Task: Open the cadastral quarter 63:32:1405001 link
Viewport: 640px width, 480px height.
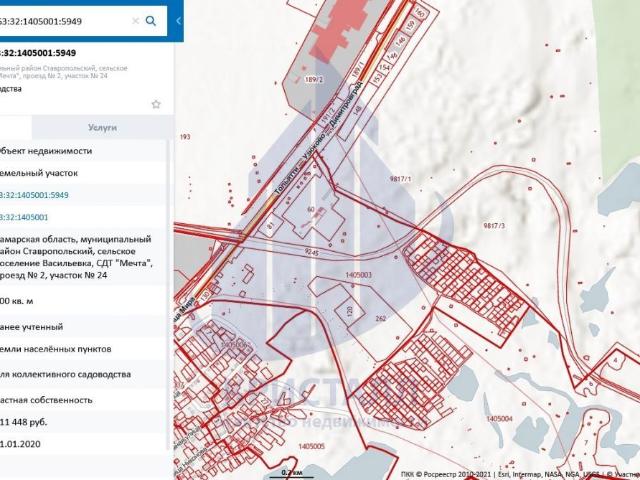Action: (x=25, y=216)
